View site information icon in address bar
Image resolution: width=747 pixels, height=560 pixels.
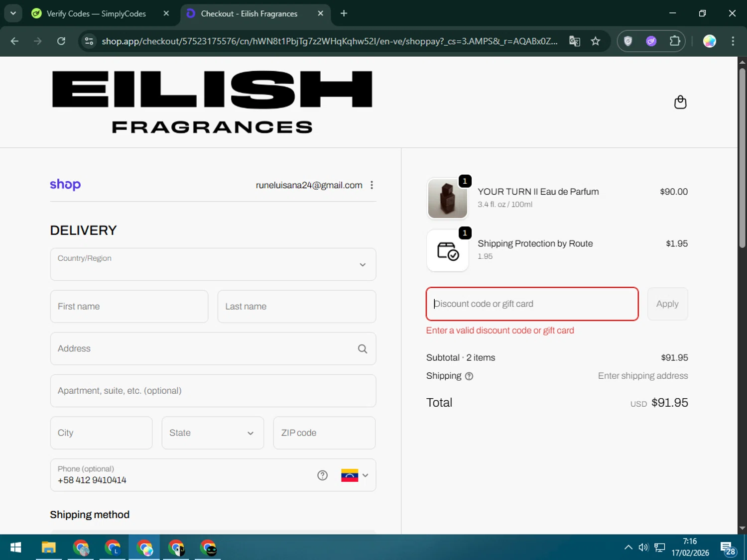[89, 41]
